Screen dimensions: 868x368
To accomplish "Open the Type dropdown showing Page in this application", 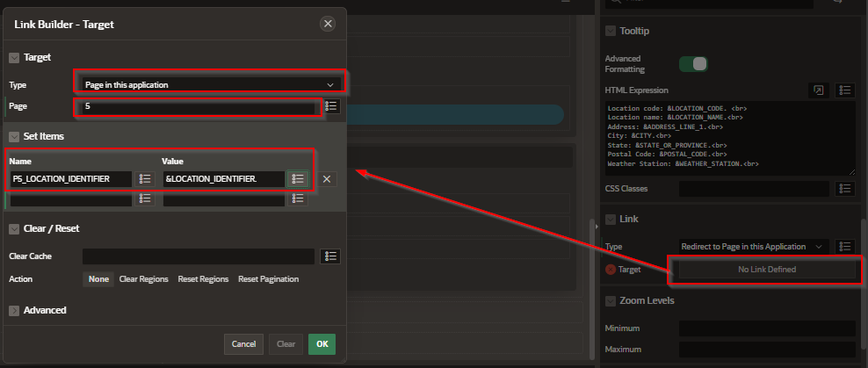I will coord(210,84).
